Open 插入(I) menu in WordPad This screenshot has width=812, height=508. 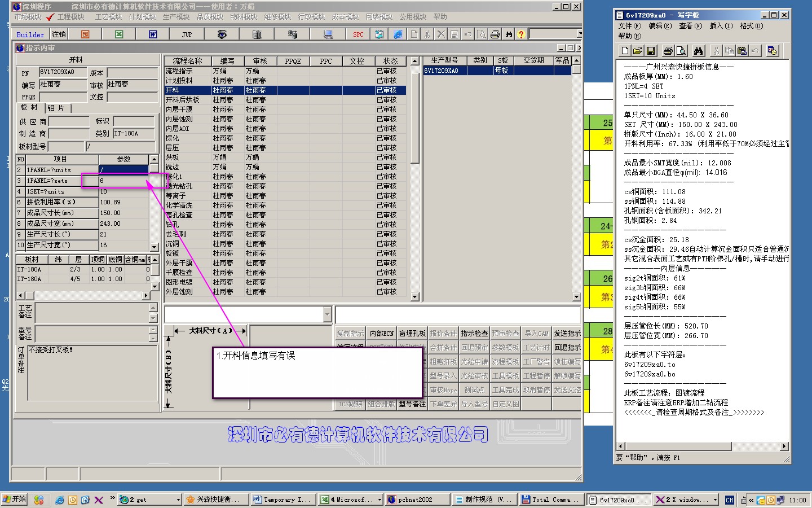coord(721,26)
